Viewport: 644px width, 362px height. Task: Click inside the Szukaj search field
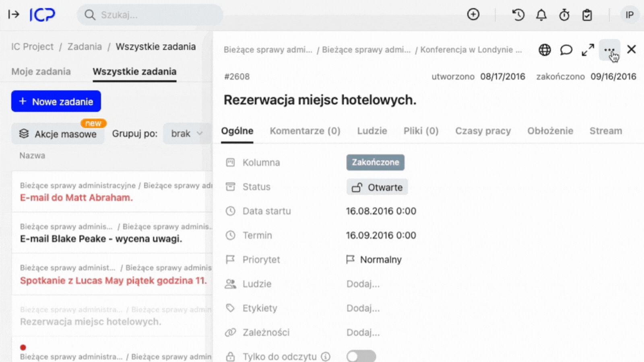click(x=149, y=15)
